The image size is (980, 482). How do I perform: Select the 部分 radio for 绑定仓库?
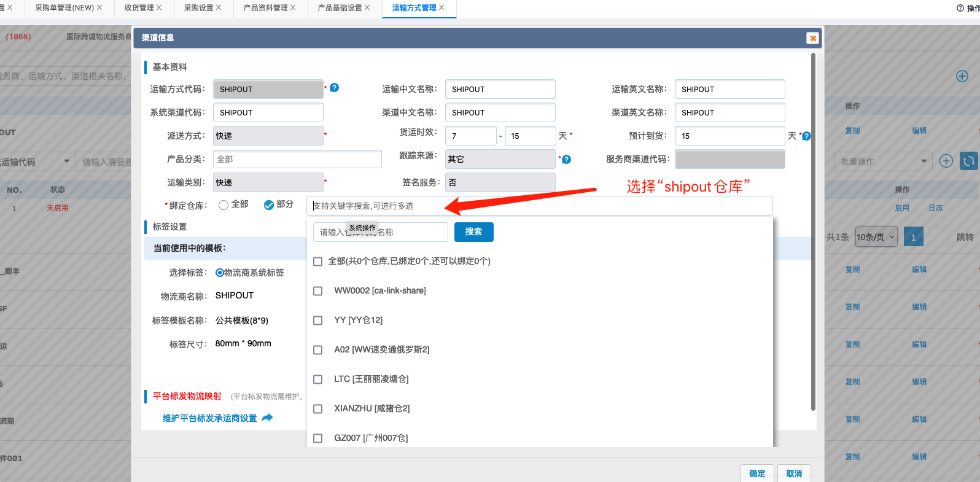pyautogui.click(x=269, y=205)
